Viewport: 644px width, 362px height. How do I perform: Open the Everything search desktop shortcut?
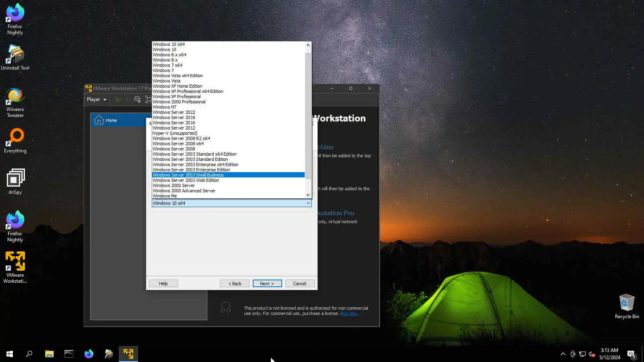tap(15, 141)
